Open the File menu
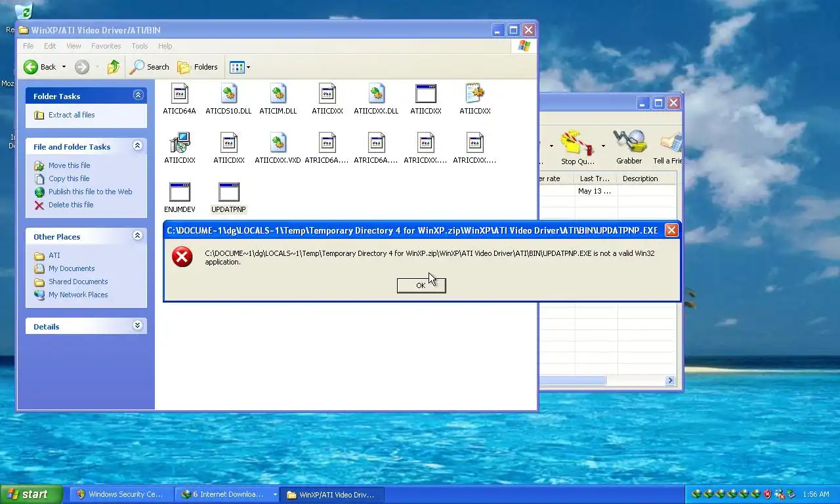 point(29,46)
